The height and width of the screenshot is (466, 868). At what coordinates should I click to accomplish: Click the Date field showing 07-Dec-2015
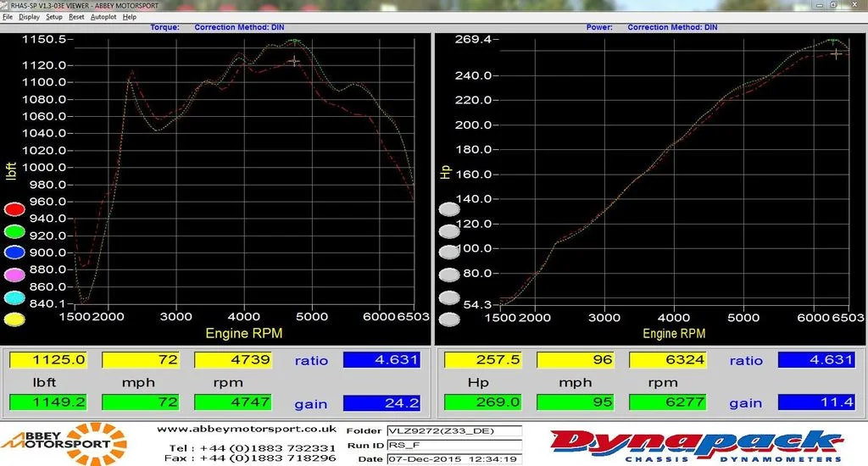click(x=454, y=459)
